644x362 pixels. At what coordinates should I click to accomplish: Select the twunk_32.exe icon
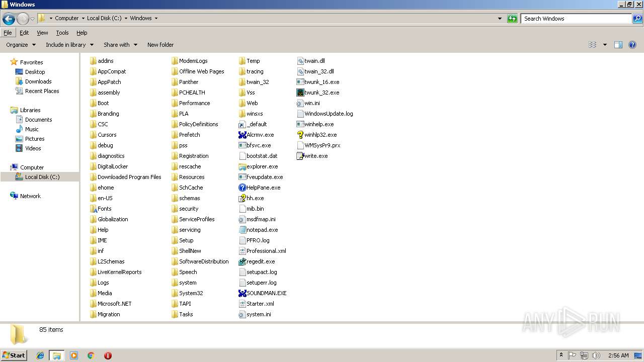coord(300,93)
